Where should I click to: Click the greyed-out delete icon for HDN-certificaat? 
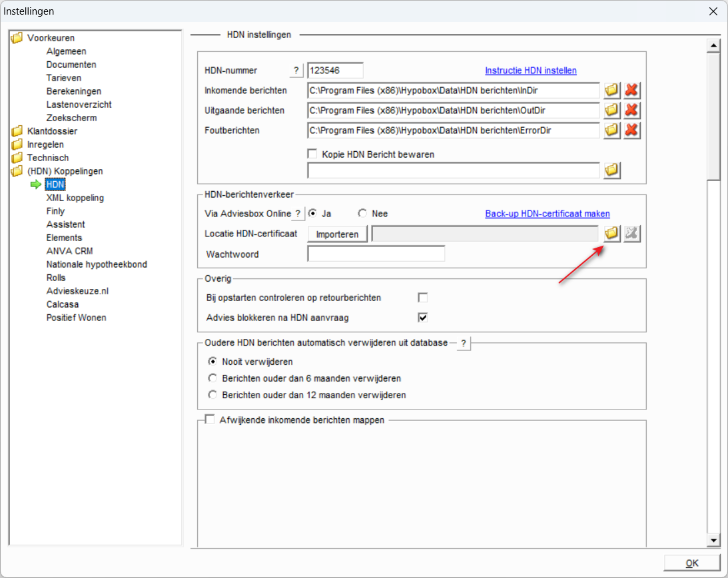(631, 234)
